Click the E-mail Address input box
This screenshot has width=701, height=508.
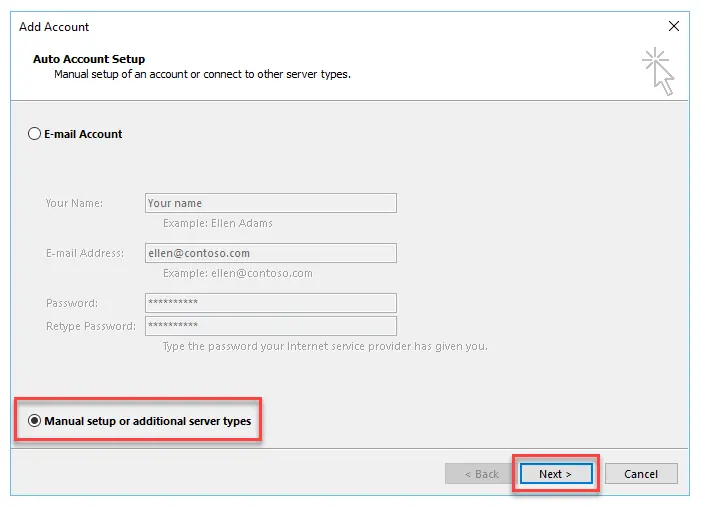(270, 253)
